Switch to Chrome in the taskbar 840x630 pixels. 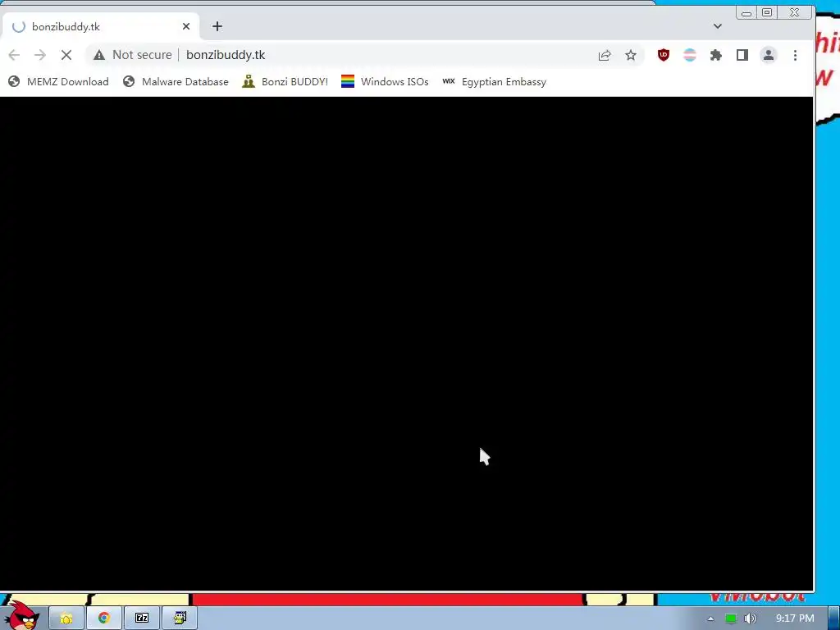(104, 619)
